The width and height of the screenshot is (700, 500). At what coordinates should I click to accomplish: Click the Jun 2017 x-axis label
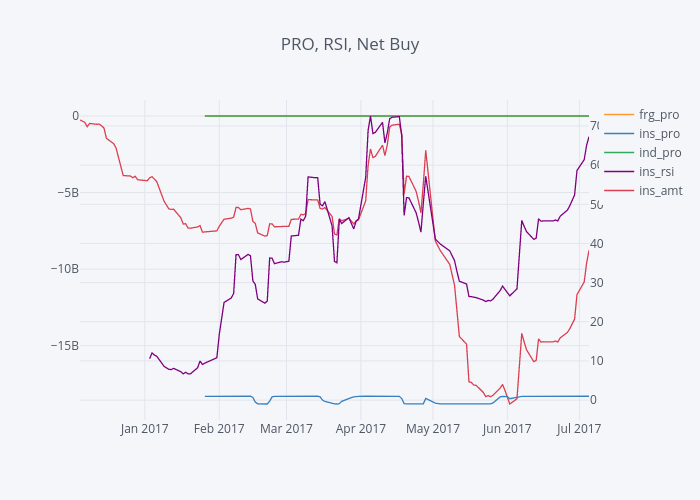[506, 429]
